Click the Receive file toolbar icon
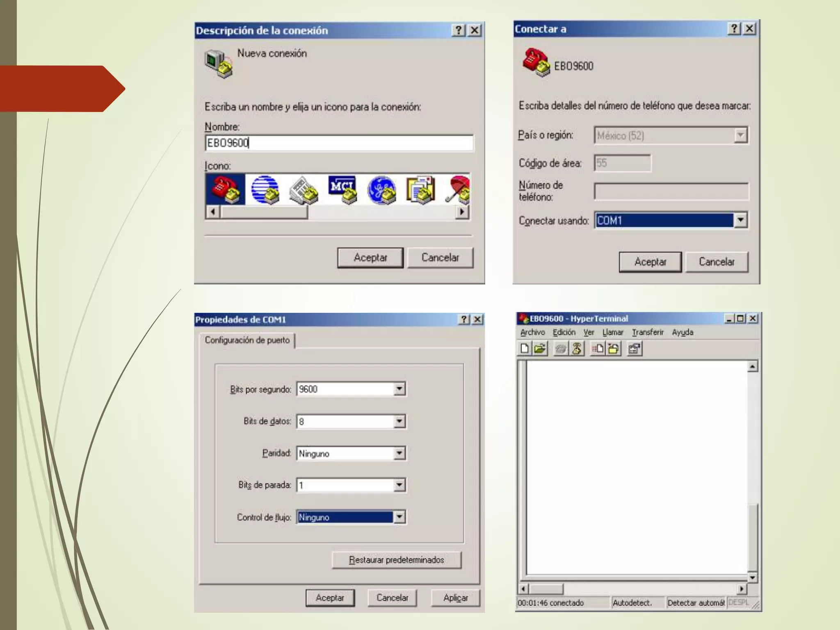Viewport: 840px width, 630px height. pyautogui.click(x=614, y=349)
